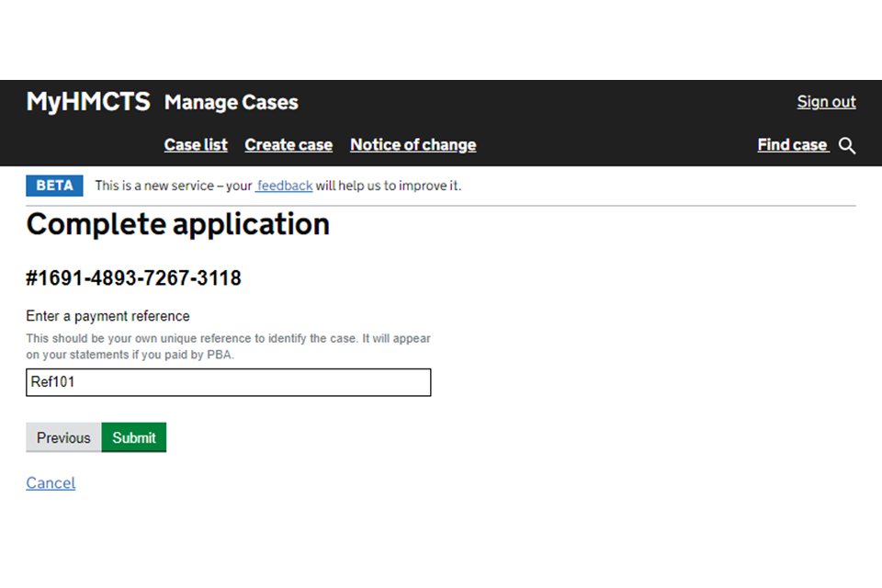Screen dimensions: 882x588
Task: Click the Manage Cases header title
Action: tap(231, 103)
